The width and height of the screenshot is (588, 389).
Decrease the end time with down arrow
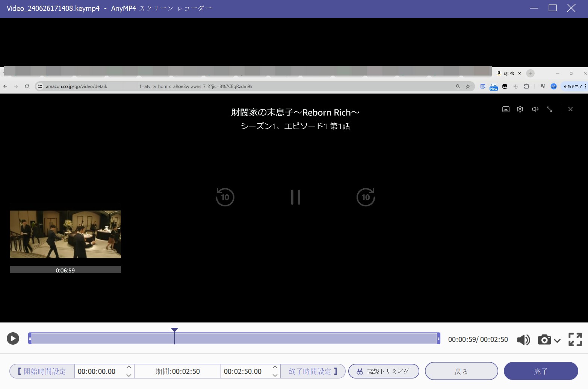[275, 375]
